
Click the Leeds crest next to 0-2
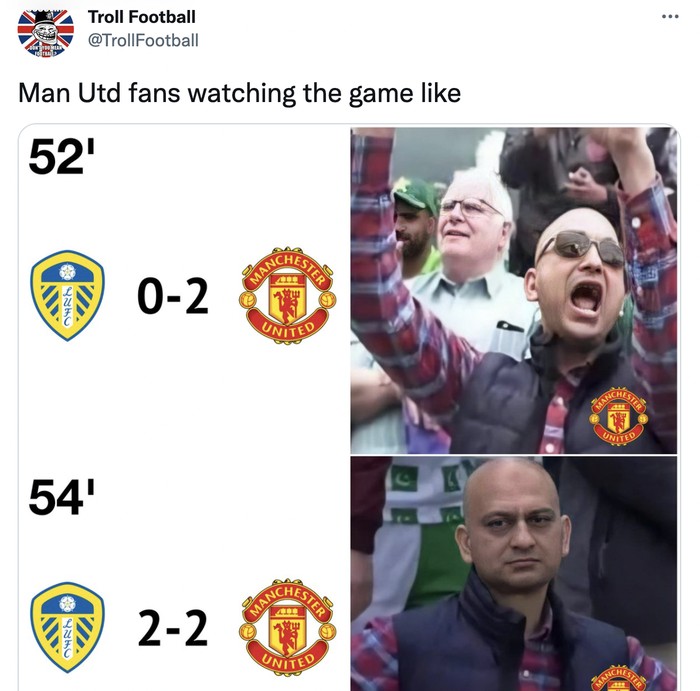67,296
